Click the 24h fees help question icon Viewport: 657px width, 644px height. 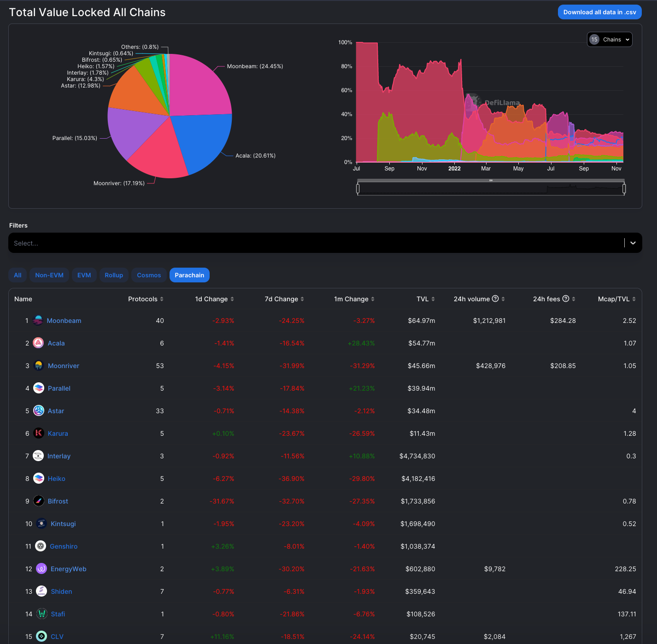click(566, 299)
